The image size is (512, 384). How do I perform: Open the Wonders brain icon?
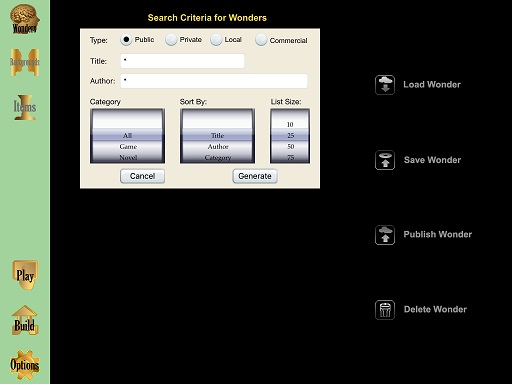25,19
